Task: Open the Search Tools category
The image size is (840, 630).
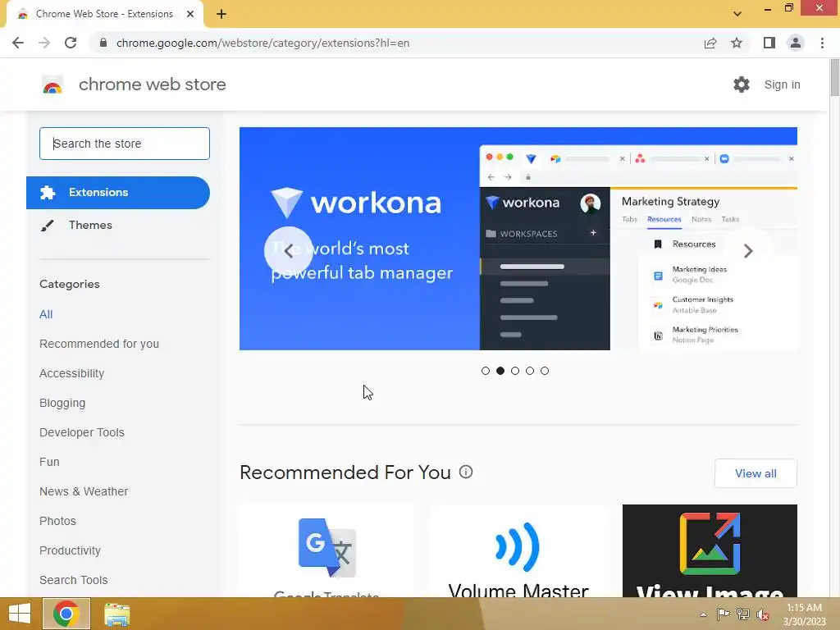Action: 73,580
